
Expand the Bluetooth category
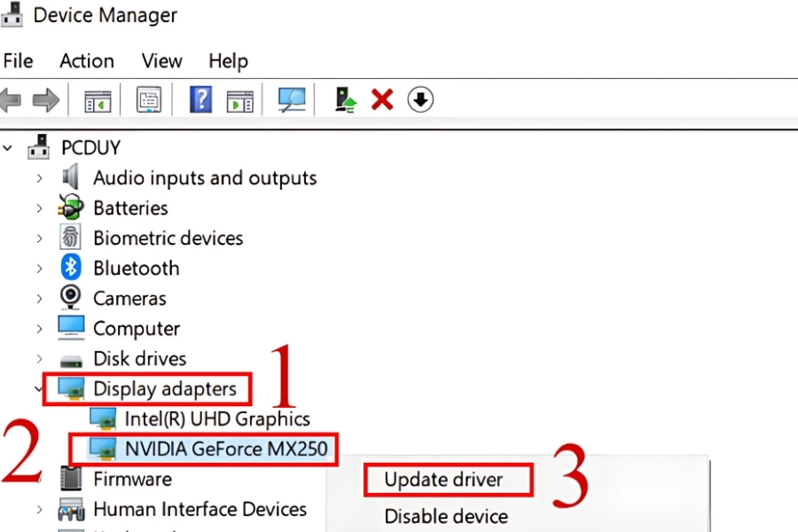[39, 269]
